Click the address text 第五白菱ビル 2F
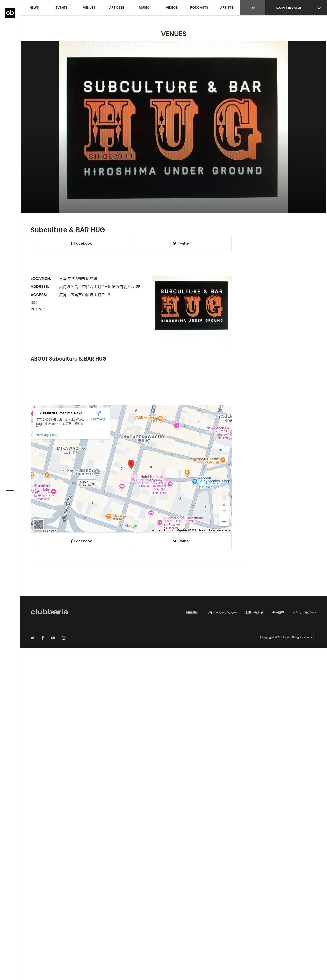327x980 pixels. [x=126, y=287]
